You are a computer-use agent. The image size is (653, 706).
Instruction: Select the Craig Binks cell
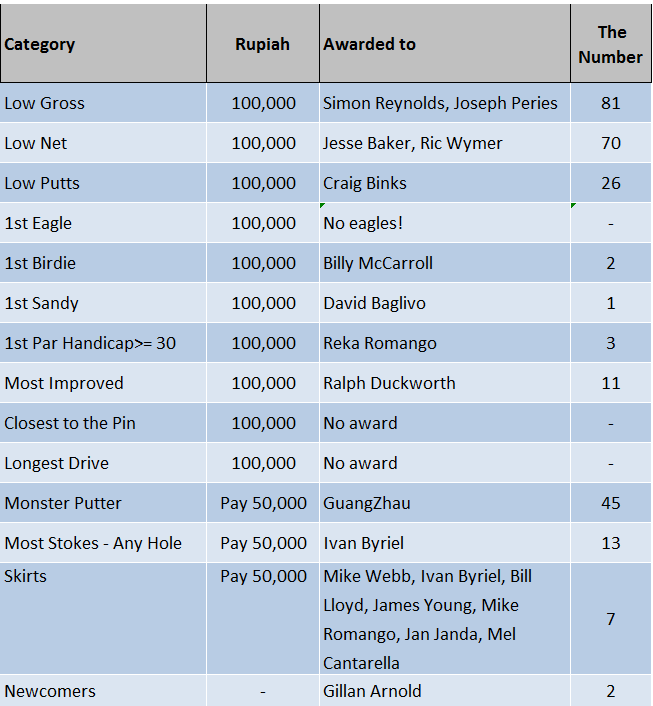coord(367,183)
